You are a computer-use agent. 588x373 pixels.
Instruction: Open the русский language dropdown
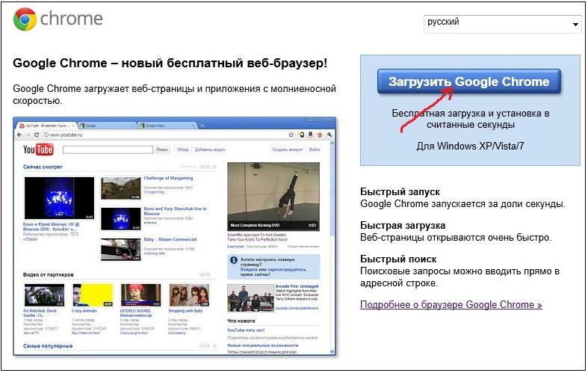[503, 24]
